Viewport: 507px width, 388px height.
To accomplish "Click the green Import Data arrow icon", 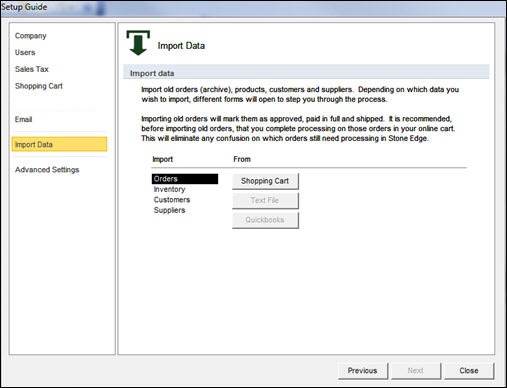I will point(138,43).
